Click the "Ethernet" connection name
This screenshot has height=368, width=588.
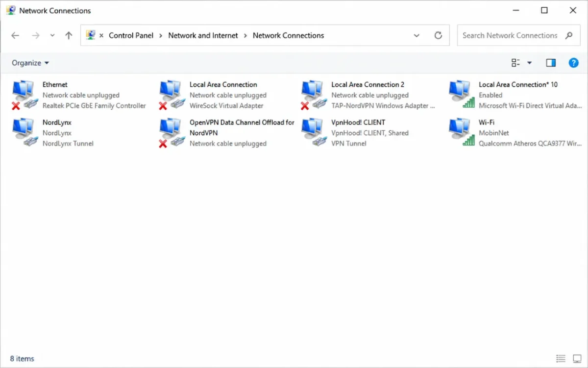click(55, 84)
